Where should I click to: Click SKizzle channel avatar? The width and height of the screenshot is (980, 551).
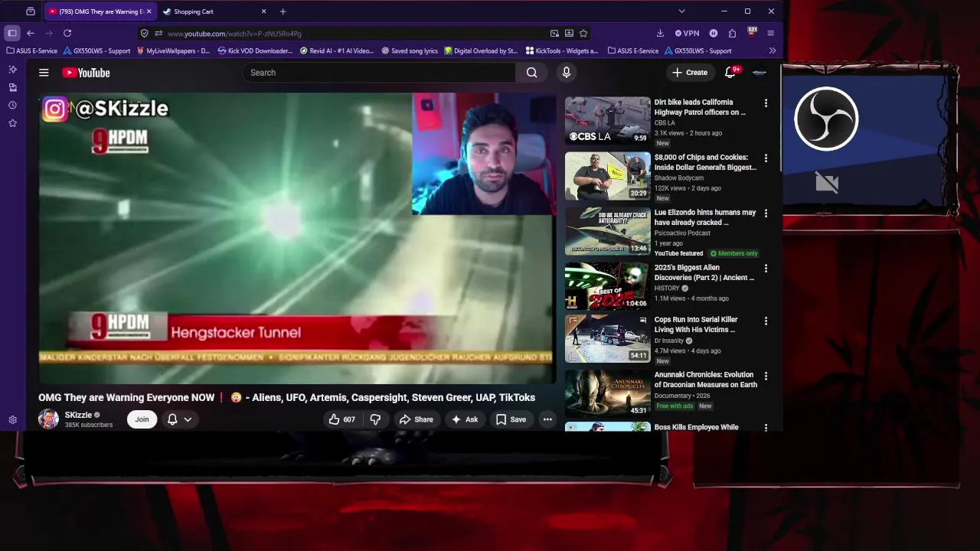point(48,419)
